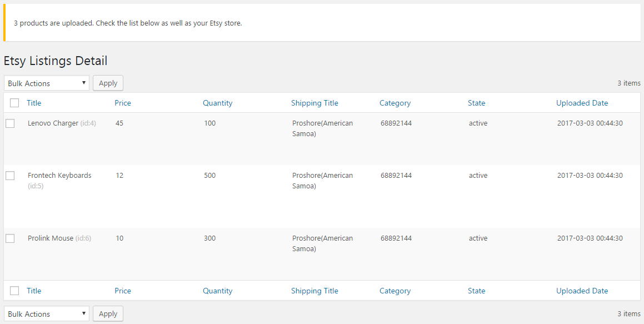Viewport: 644px width, 324px height.
Task: Sort by Title column header
Action: point(34,103)
